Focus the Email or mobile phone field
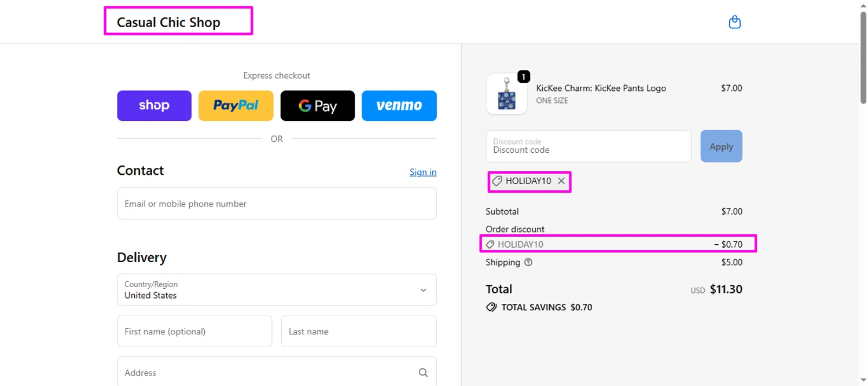Image resolution: width=868 pixels, height=386 pixels. click(x=277, y=203)
